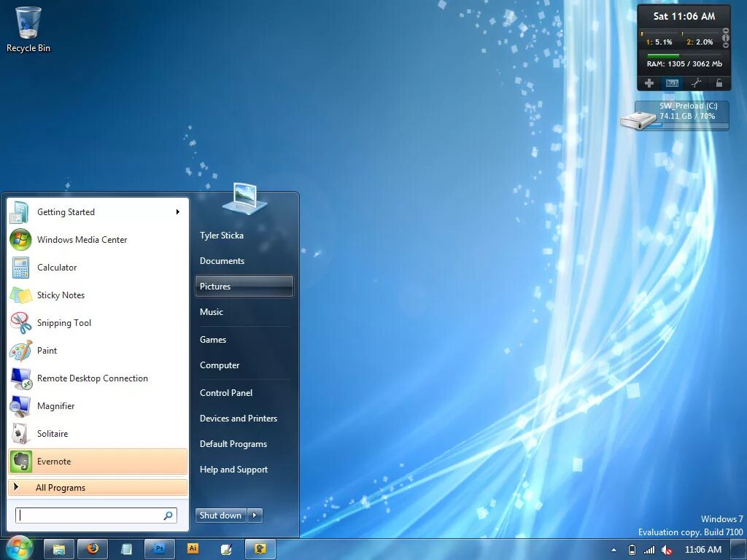This screenshot has width=747, height=560.
Task: Open the wireless network signal icon
Action: [x=649, y=550]
